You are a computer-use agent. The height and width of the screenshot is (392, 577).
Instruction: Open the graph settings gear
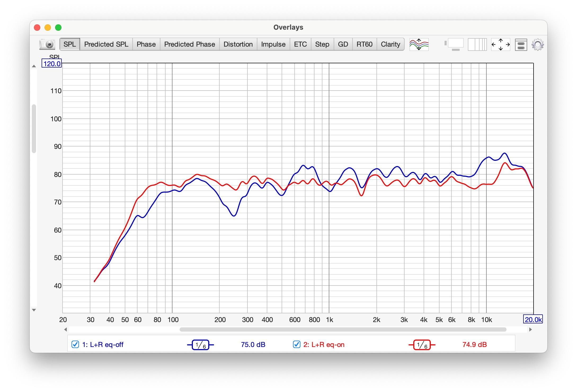point(538,44)
